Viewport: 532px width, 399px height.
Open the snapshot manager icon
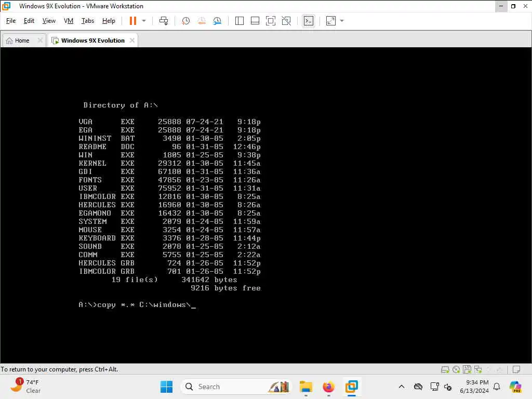217,21
